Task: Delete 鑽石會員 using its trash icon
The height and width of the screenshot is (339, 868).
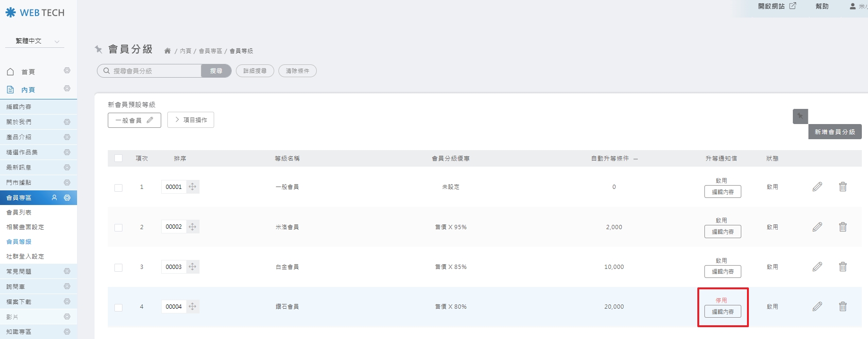Action: pos(842,307)
